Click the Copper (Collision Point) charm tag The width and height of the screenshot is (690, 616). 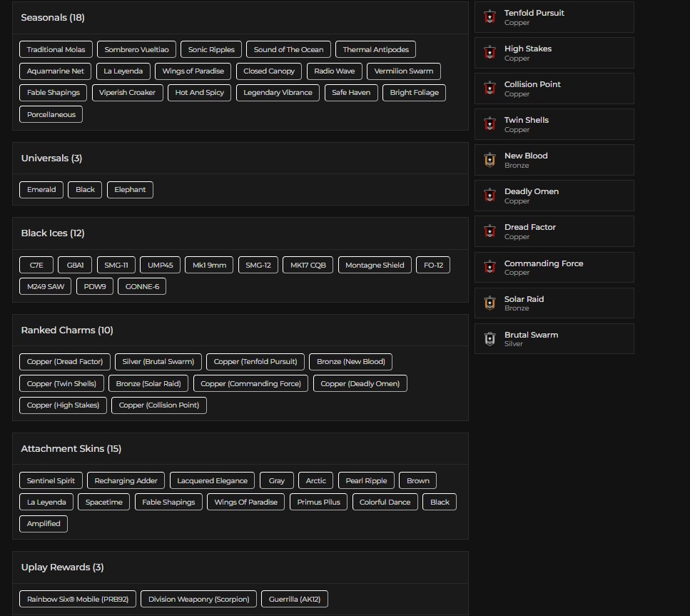[159, 405]
